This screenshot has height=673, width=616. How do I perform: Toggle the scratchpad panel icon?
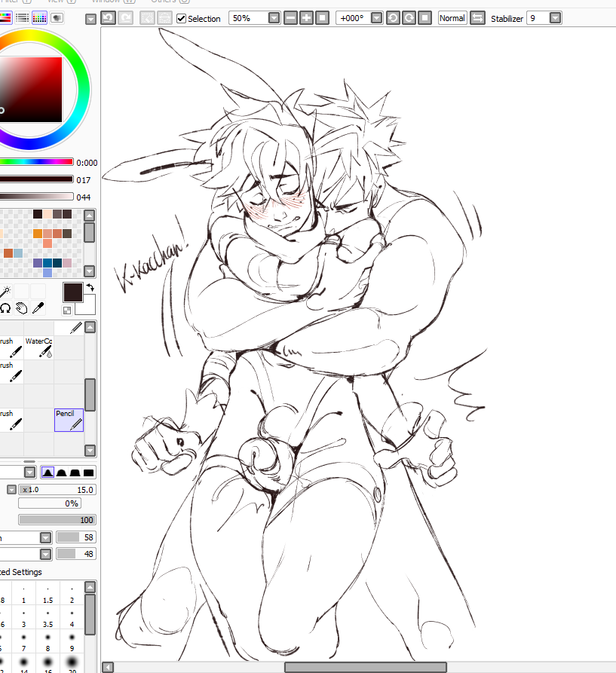[57, 17]
